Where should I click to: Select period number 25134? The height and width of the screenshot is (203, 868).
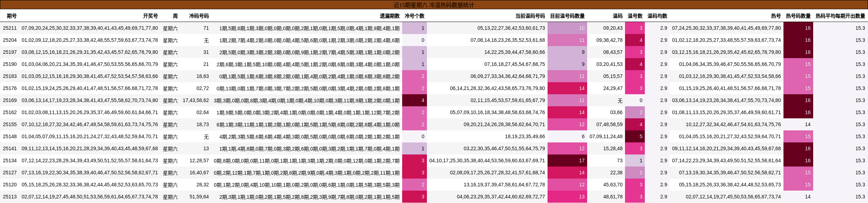[10, 160]
